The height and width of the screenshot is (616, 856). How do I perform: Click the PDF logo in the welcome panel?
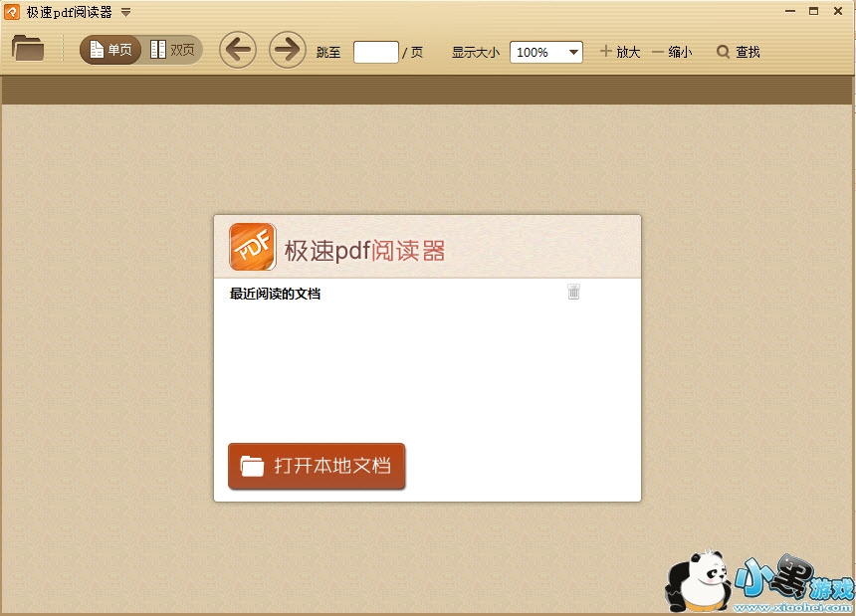click(252, 246)
